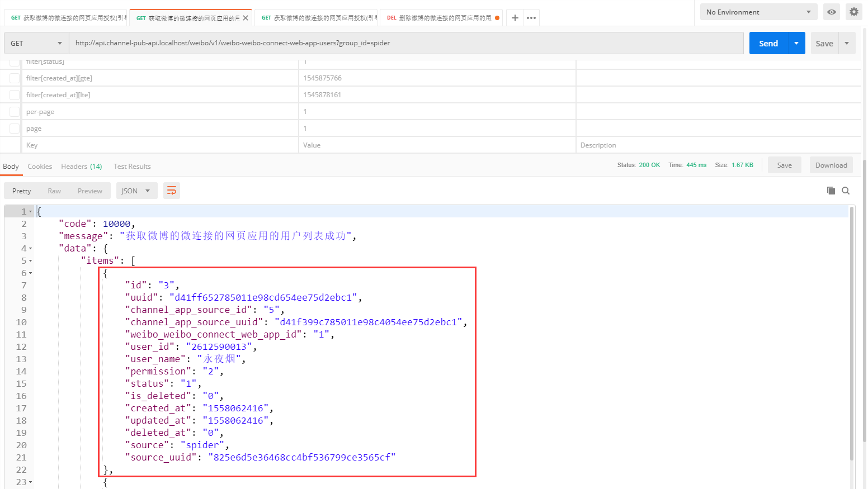Image resolution: width=868 pixels, height=489 pixels.
Task: Click the request URL input field
Action: click(x=405, y=43)
